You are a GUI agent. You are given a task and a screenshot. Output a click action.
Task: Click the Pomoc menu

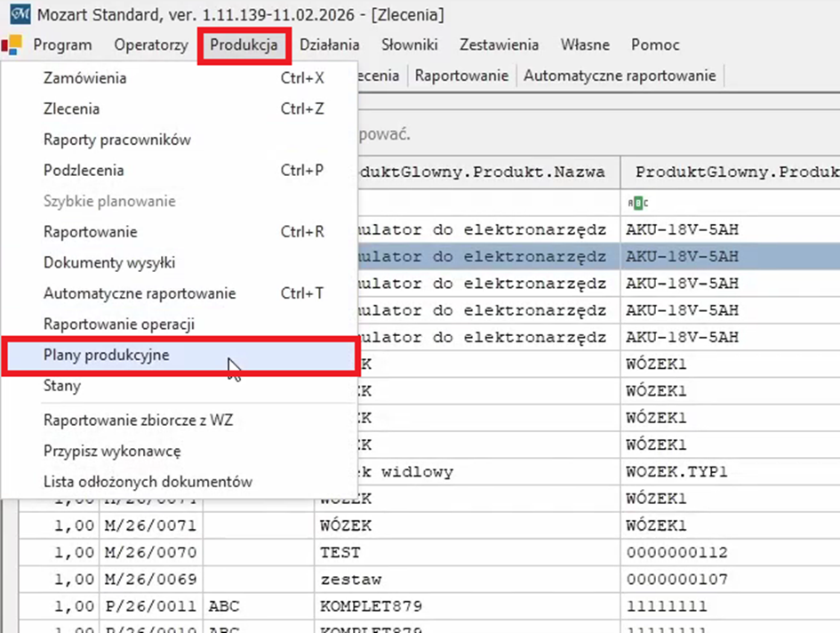(x=655, y=44)
